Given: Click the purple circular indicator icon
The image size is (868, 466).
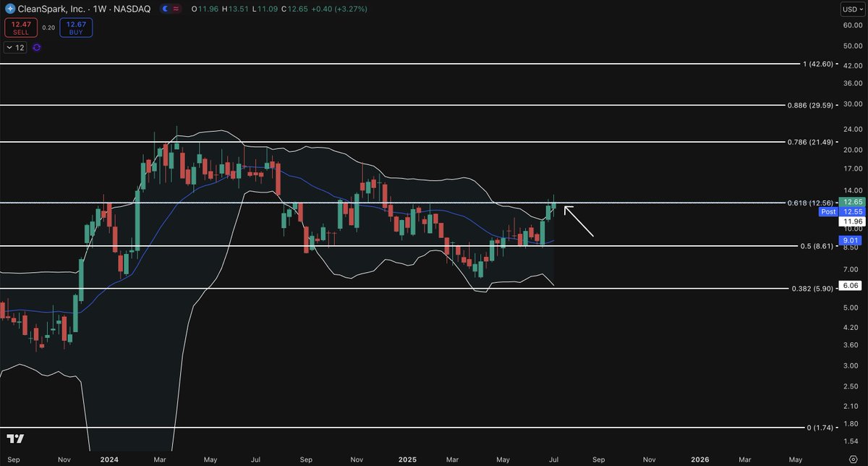Looking at the screenshot, I should (x=37, y=47).
